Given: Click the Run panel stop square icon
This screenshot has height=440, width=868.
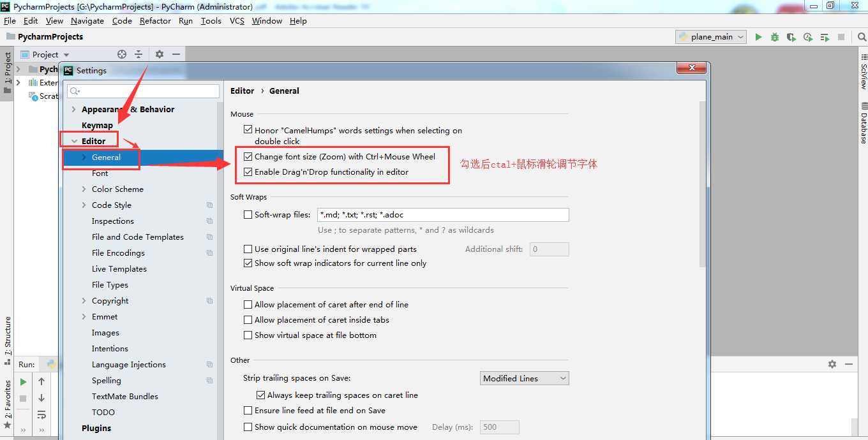Looking at the screenshot, I should (23, 399).
